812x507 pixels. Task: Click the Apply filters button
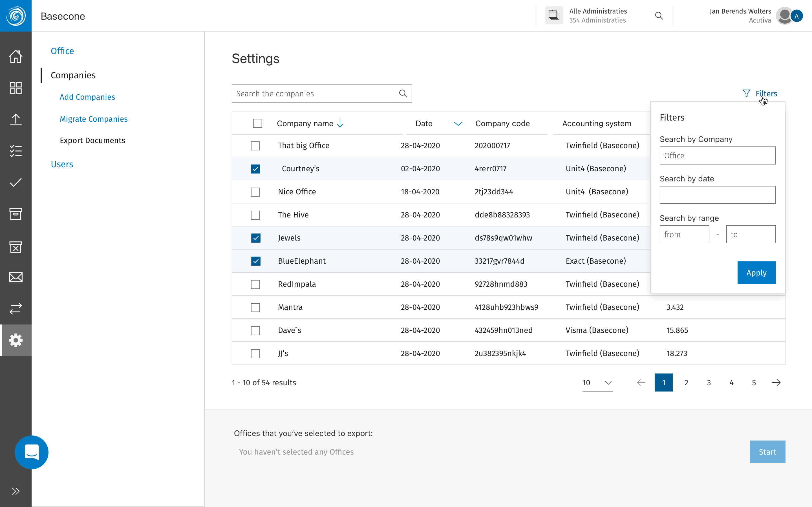click(756, 273)
